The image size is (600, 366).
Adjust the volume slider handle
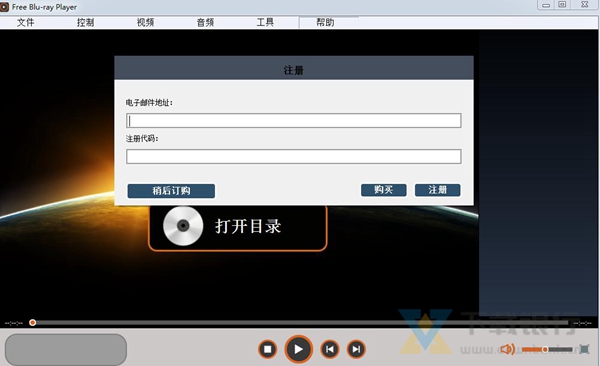pos(545,349)
